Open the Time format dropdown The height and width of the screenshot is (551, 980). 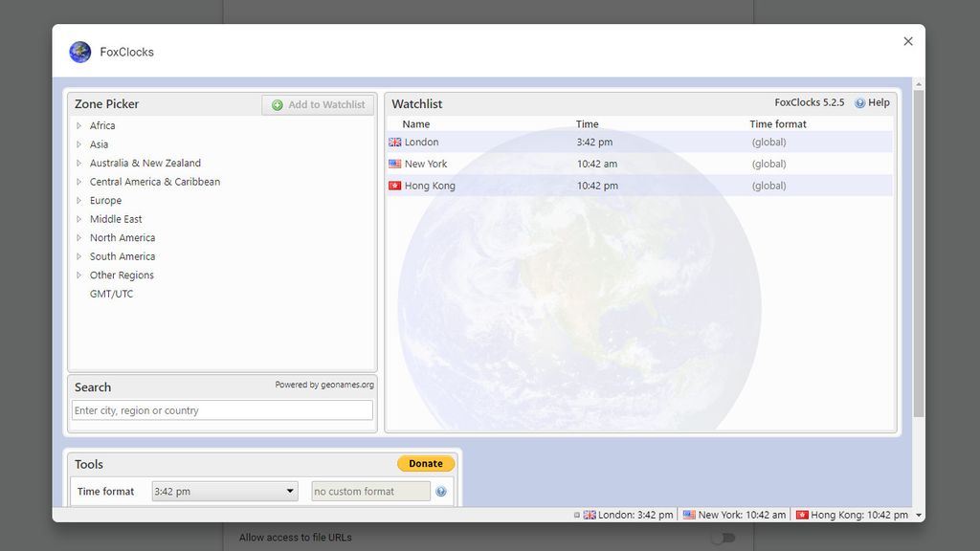tap(224, 491)
